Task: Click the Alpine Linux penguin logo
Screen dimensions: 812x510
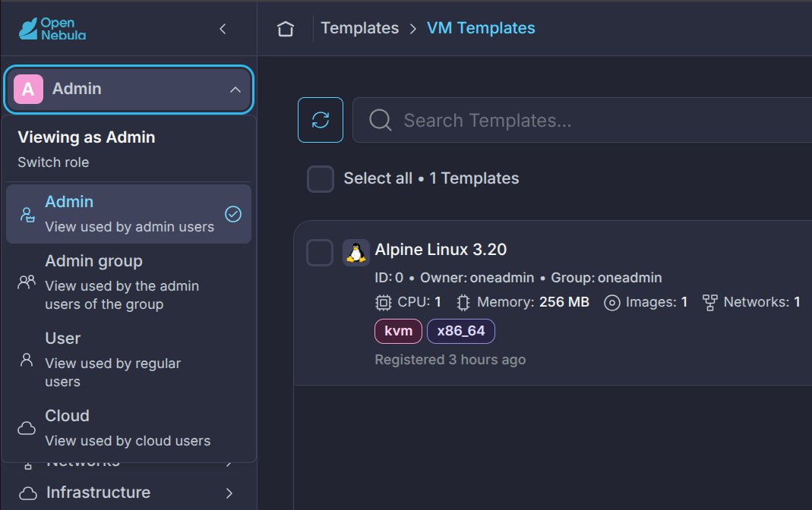Action: (x=355, y=253)
